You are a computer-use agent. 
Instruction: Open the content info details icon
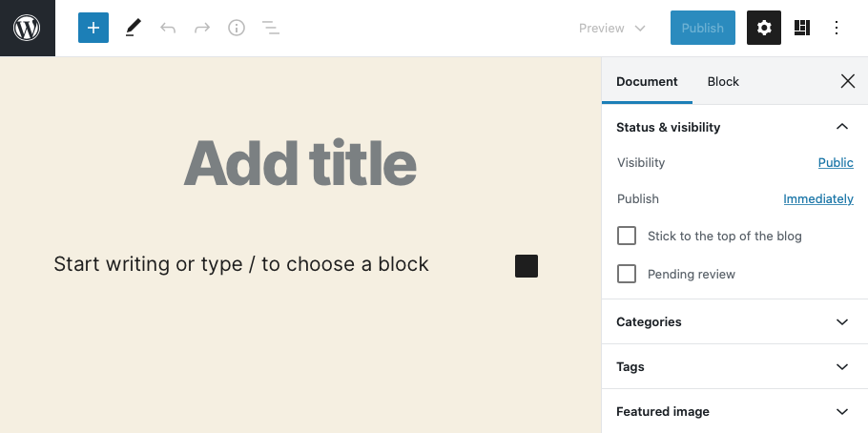click(237, 28)
